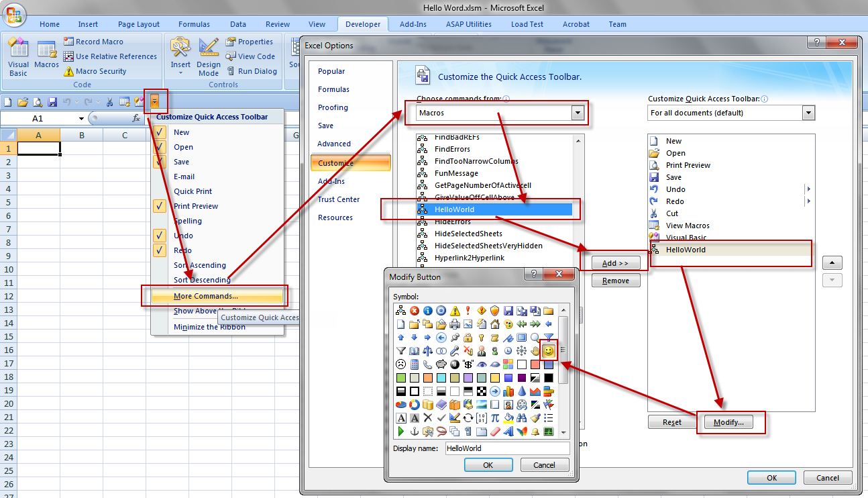Open the Choose commands from dropdown
Image resolution: width=868 pixels, height=498 pixels.
[577, 113]
